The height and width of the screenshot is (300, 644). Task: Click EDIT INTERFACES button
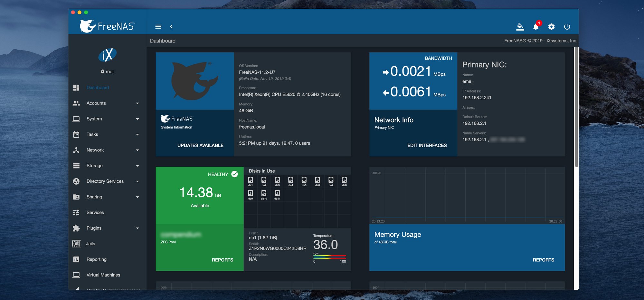427,145
